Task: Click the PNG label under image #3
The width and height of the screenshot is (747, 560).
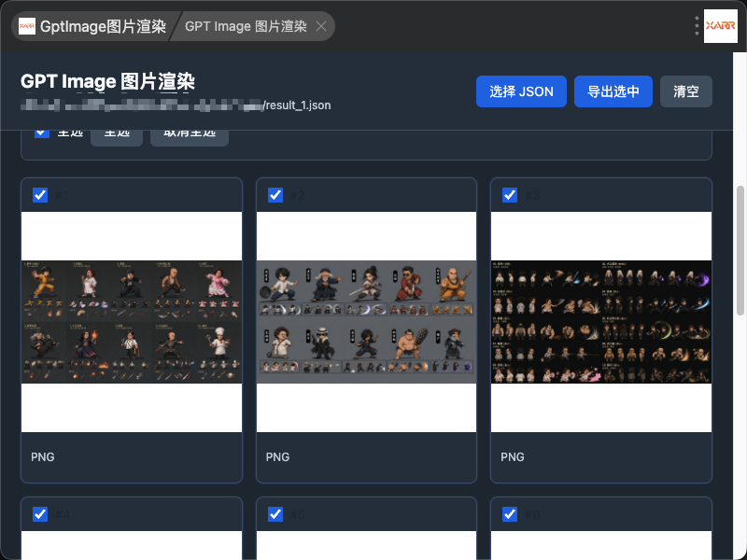Action: click(x=513, y=457)
